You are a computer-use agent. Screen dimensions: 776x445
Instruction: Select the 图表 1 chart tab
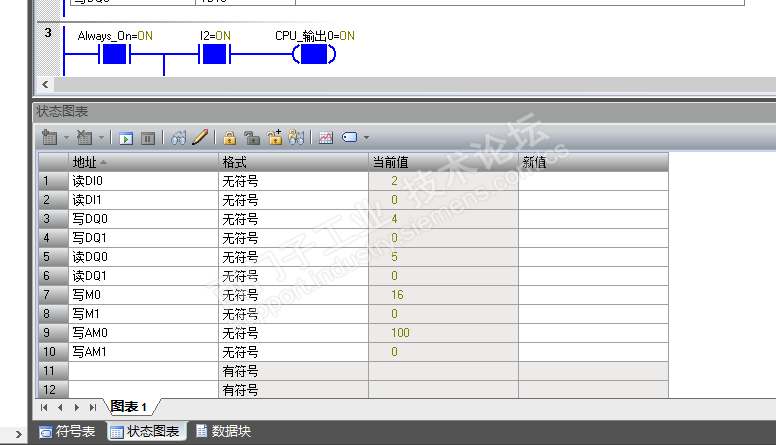(129, 407)
